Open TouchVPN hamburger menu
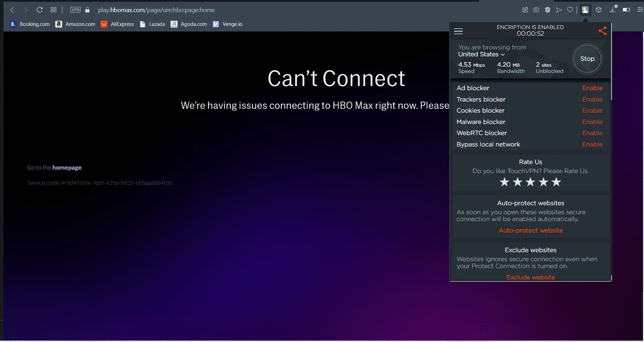 458,31
